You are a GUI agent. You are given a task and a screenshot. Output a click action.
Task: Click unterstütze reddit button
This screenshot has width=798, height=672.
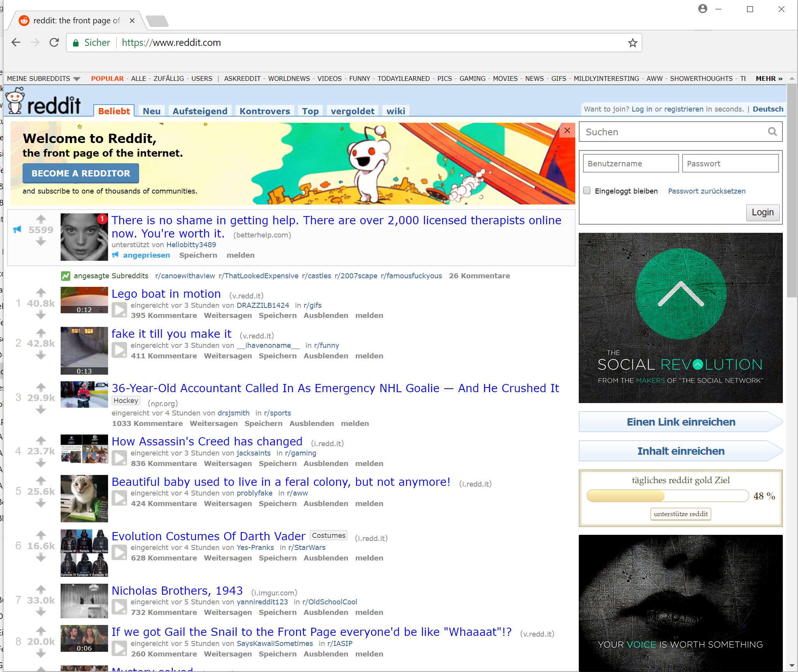coord(681,514)
